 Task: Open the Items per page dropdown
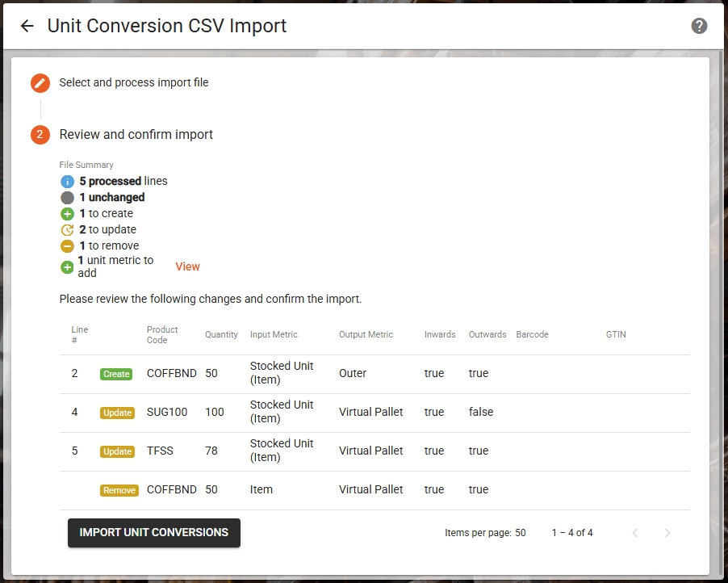pos(520,533)
